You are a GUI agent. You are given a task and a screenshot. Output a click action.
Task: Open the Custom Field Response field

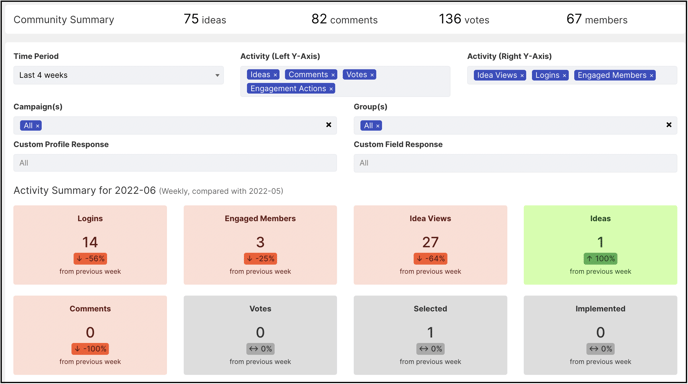point(516,163)
